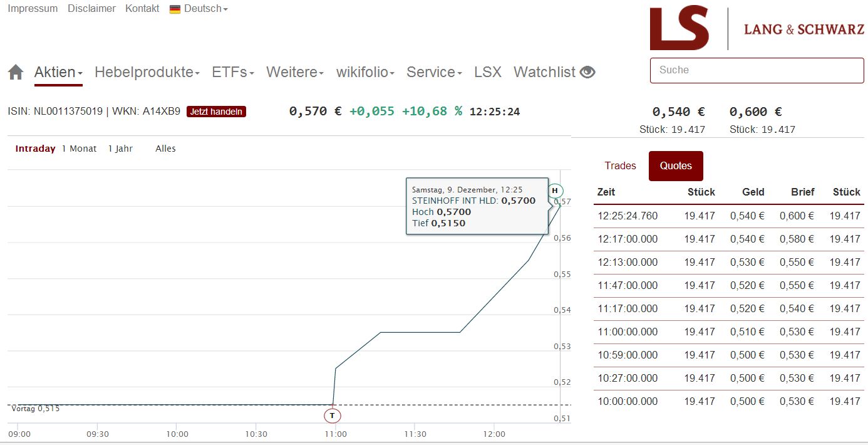
Task: Click the Brief column header
Action: point(802,192)
